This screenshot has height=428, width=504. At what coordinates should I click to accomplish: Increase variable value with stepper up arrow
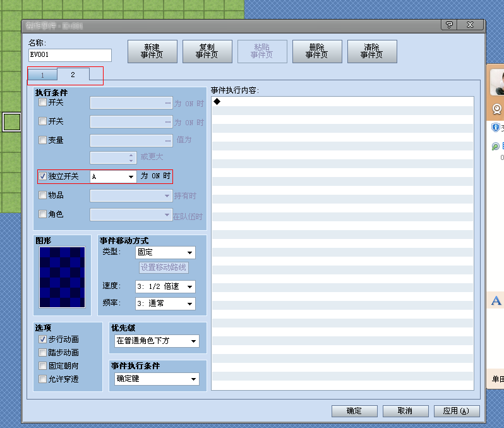click(131, 155)
